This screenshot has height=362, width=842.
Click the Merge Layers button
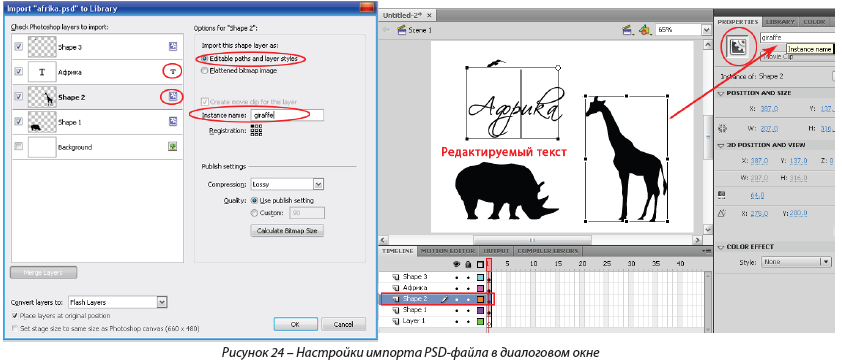43,273
